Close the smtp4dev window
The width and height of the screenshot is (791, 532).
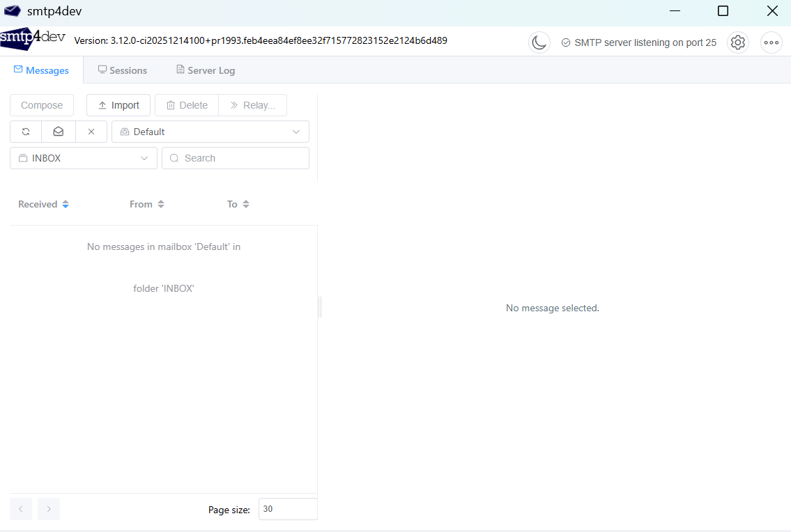[771, 10]
